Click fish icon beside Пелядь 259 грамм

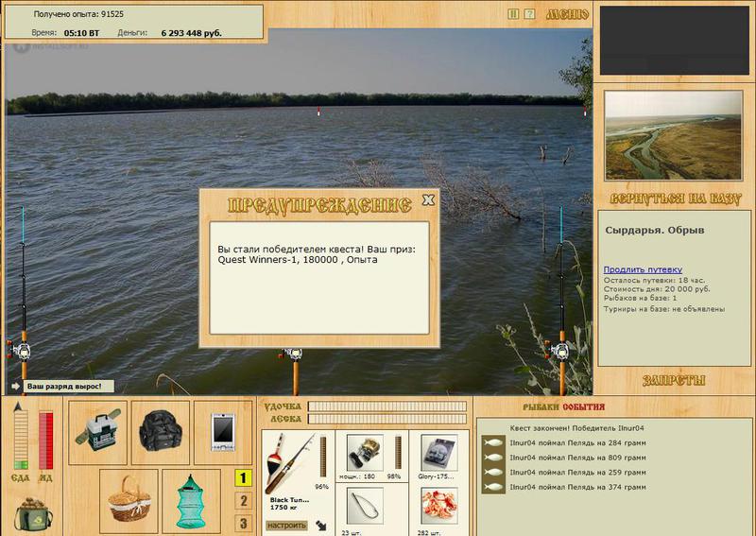493,472
